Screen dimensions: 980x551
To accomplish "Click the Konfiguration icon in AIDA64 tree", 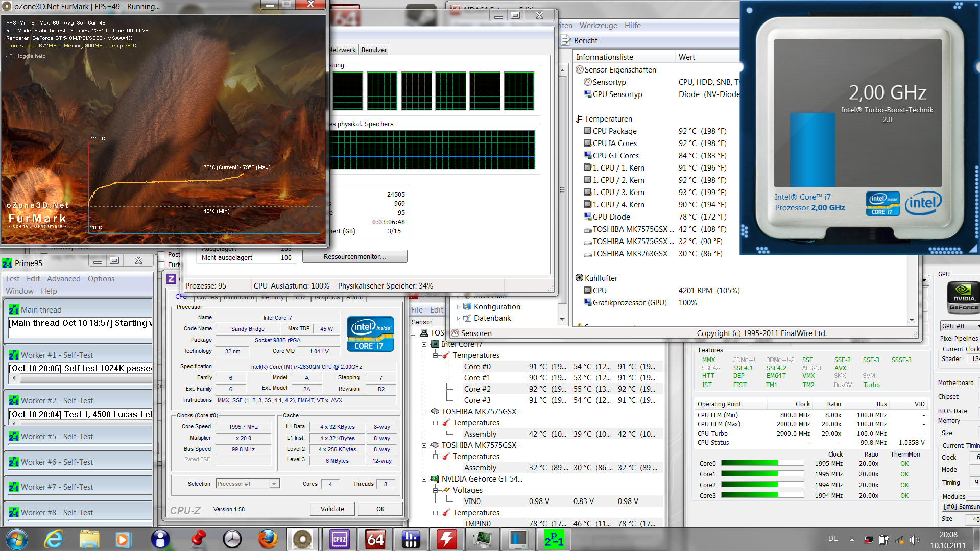I will (467, 307).
